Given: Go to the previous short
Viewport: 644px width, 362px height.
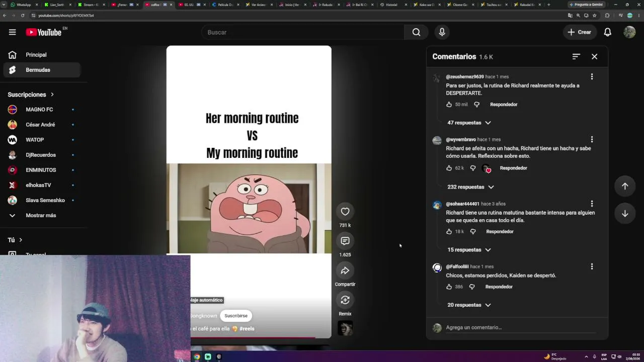Looking at the screenshot, I should pos(625,186).
